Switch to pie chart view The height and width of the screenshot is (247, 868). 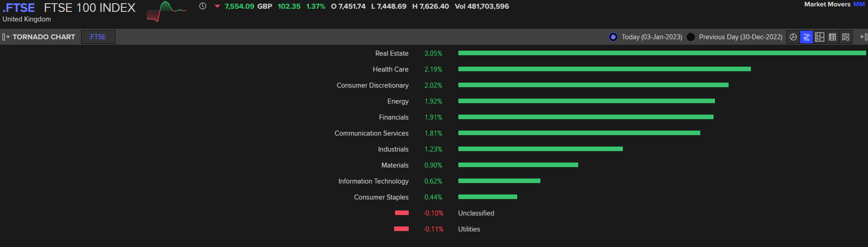[793, 37]
